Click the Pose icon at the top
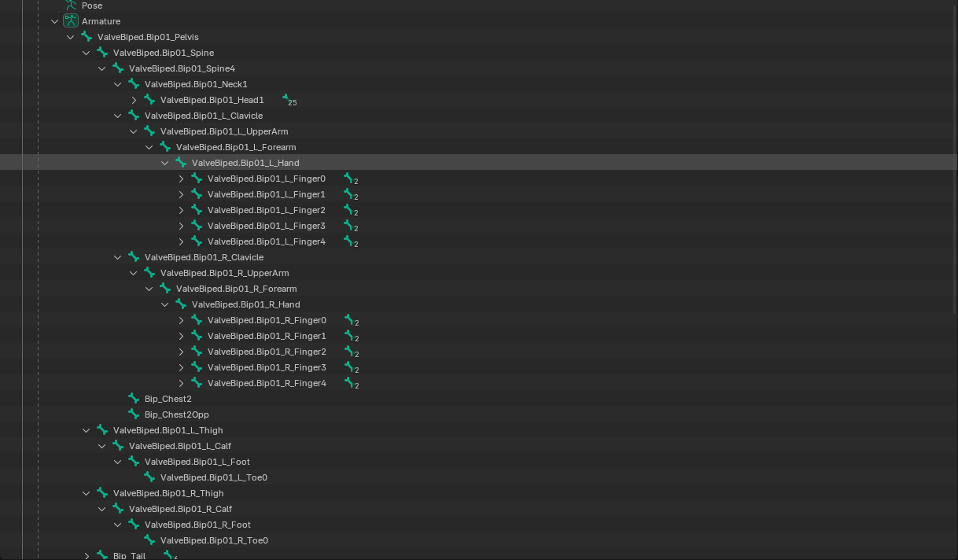Image resolution: width=958 pixels, height=560 pixels. 71,5
